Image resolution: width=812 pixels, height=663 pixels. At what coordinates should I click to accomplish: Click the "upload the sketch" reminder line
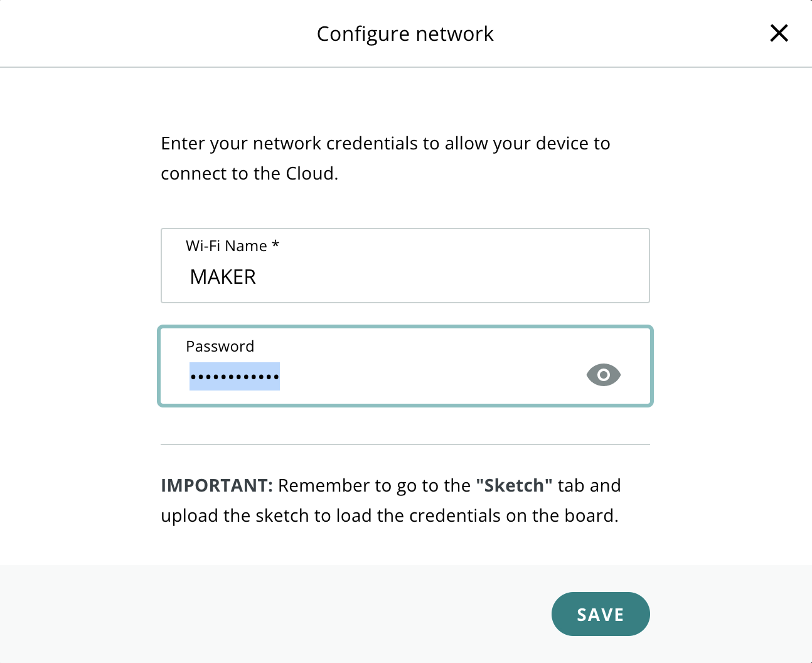(389, 515)
